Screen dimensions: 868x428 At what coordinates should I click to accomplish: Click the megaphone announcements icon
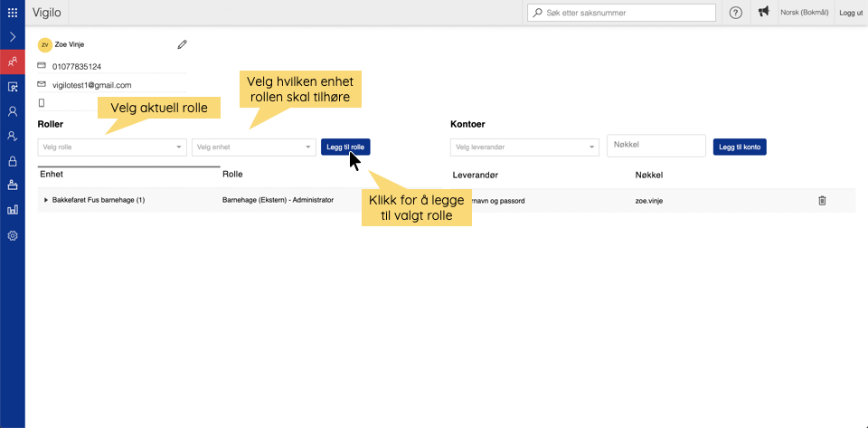pyautogui.click(x=763, y=13)
